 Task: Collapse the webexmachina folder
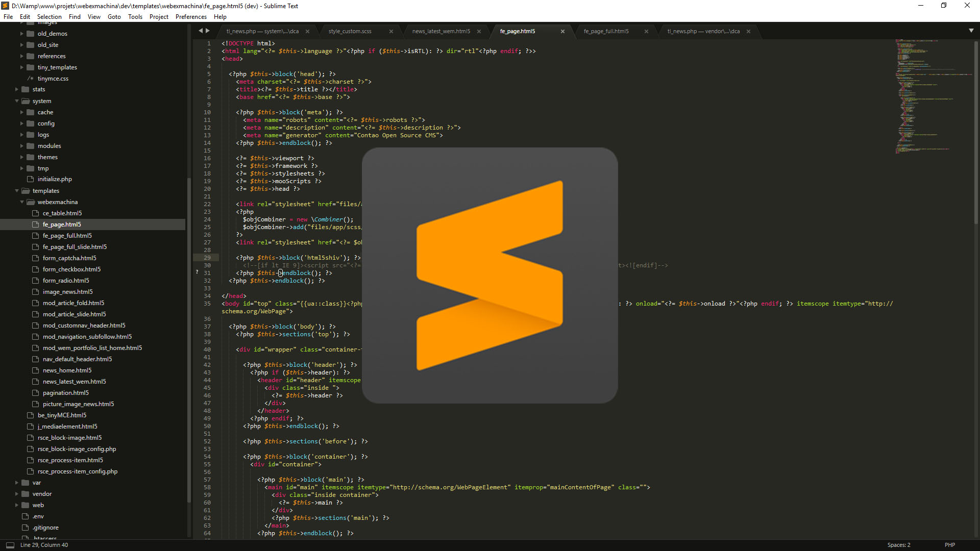pos(21,202)
